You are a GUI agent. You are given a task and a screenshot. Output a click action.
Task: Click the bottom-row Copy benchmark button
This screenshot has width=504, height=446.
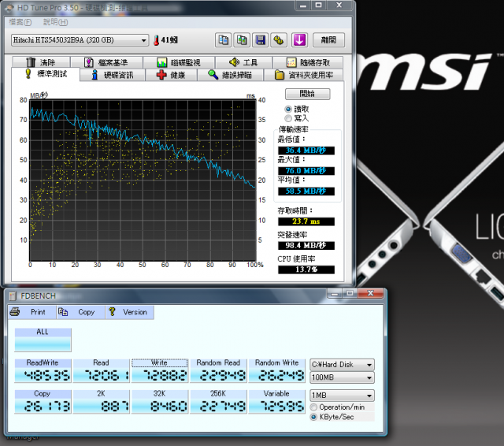(x=43, y=401)
